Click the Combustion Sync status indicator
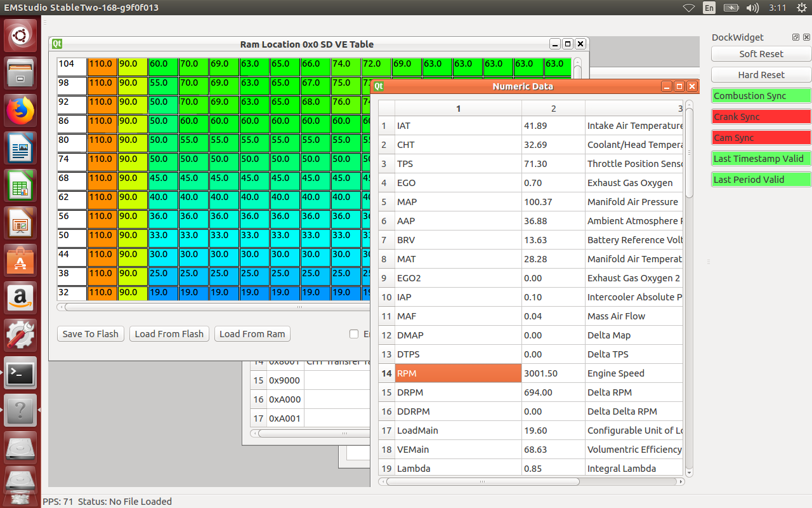The width and height of the screenshot is (812, 508). (761, 96)
